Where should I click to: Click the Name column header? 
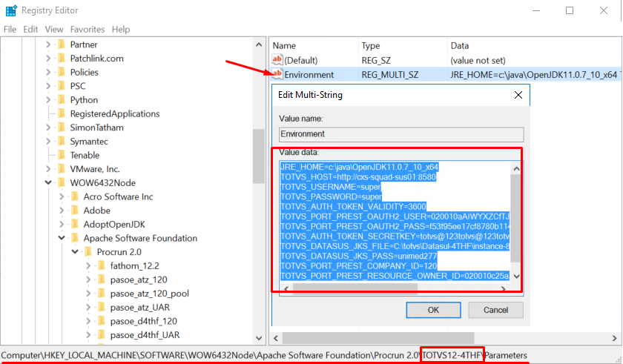(x=314, y=46)
